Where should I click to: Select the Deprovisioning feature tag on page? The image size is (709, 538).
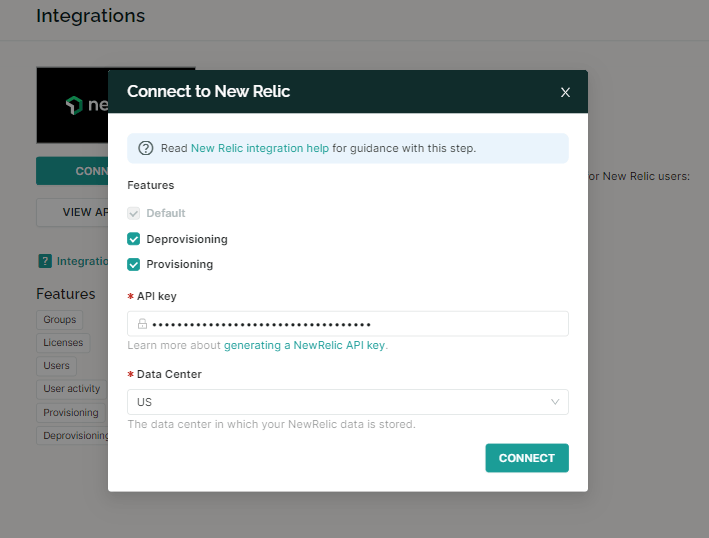(72, 436)
